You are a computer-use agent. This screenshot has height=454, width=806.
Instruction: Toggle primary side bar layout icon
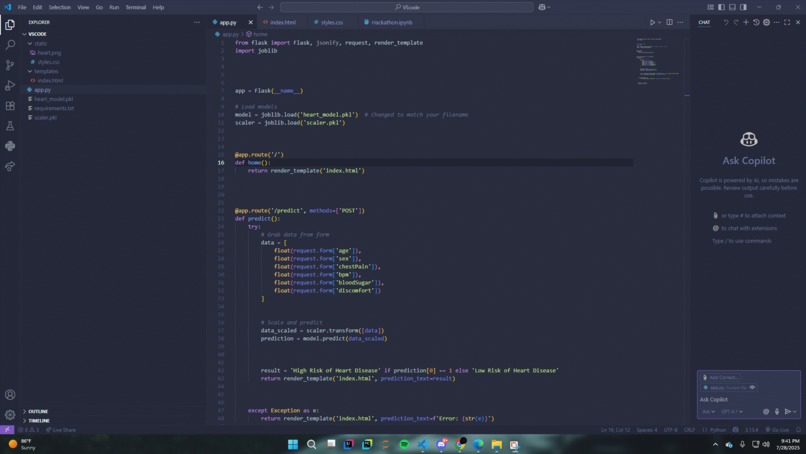[721, 7]
